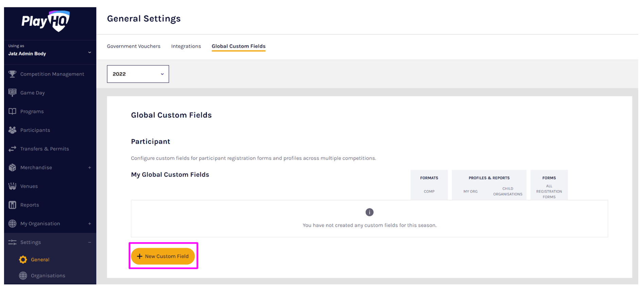Click the General gear icon

(23, 260)
